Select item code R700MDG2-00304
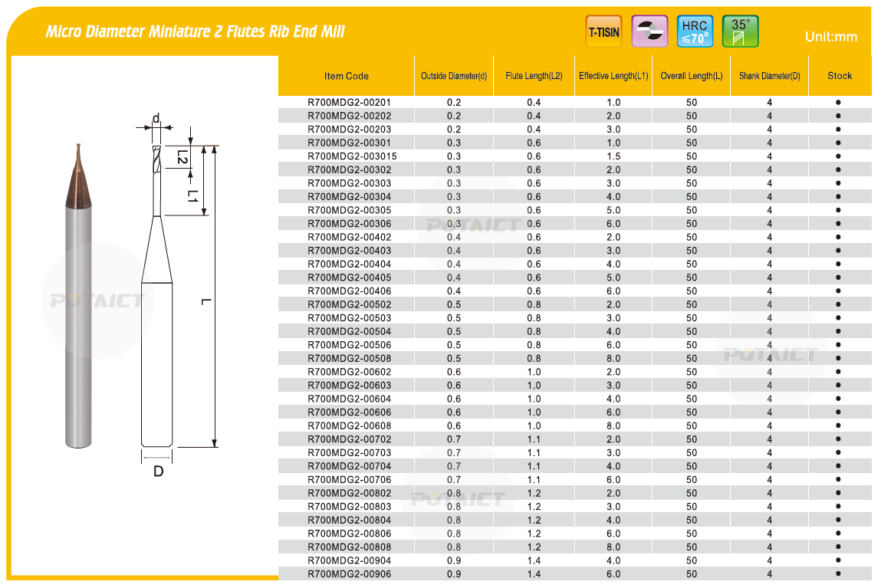Viewport: 881px width, 588px height. click(349, 196)
